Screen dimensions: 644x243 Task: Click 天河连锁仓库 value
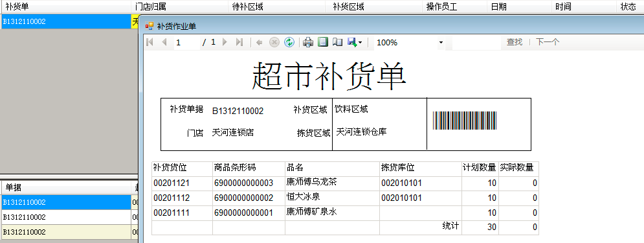361,132
